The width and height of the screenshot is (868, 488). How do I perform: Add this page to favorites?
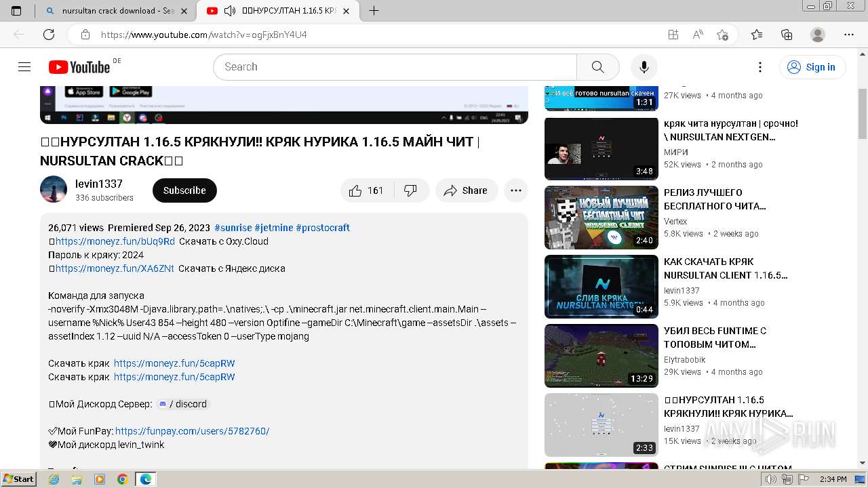coord(722,35)
